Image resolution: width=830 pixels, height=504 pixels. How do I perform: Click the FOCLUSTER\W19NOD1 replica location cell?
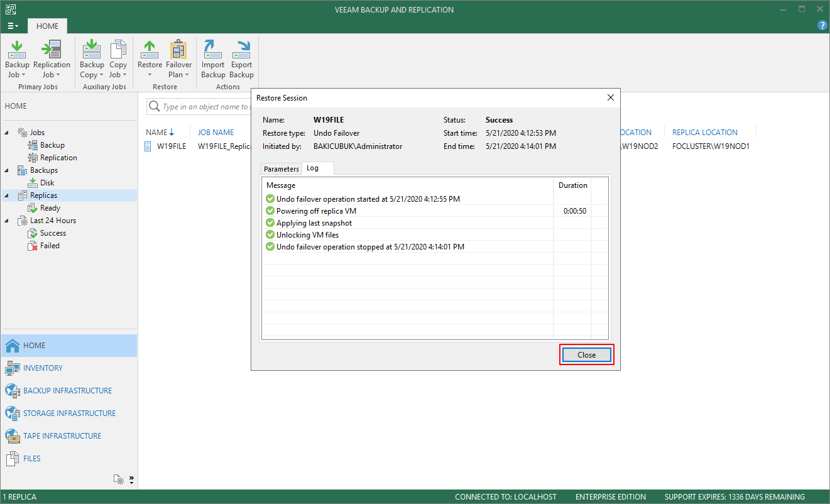click(711, 146)
